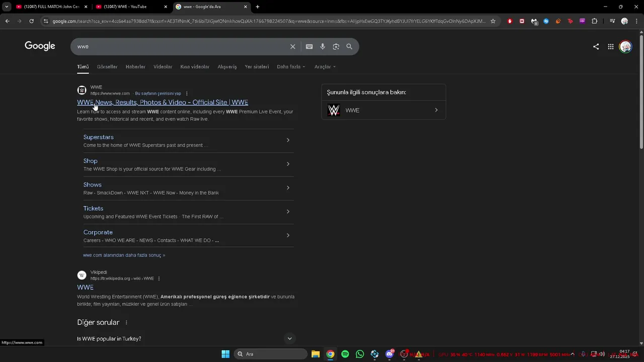
Task: Go to Google homepage via logo
Action: pos(40,46)
